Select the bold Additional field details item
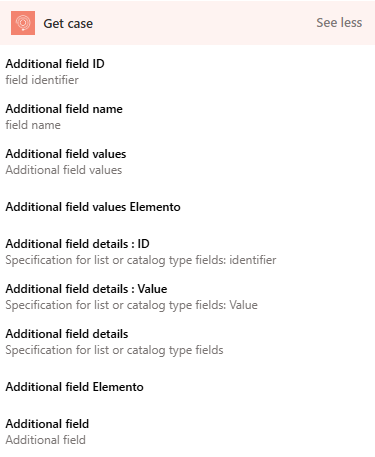This screenshot has width=375, height=457. point(67,334)
